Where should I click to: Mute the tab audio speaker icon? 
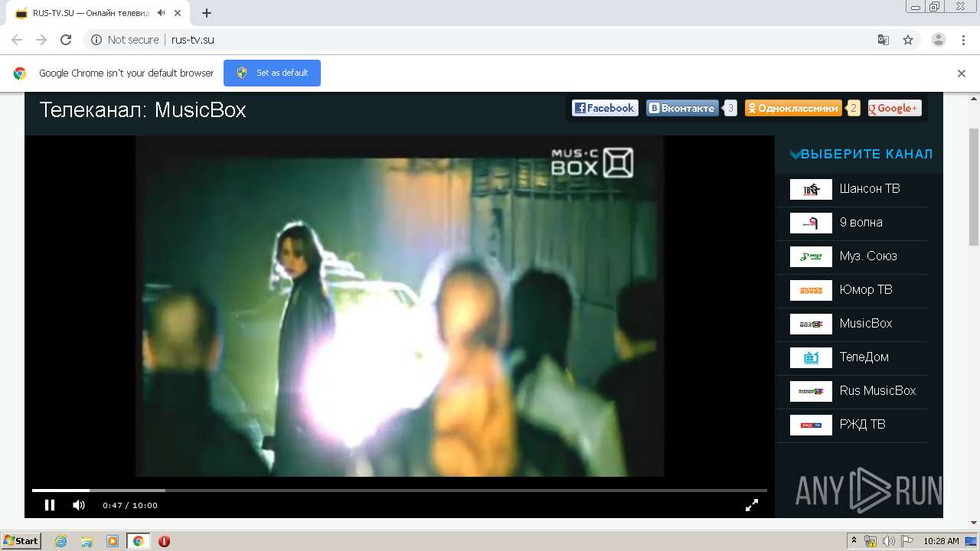point(162,13)
